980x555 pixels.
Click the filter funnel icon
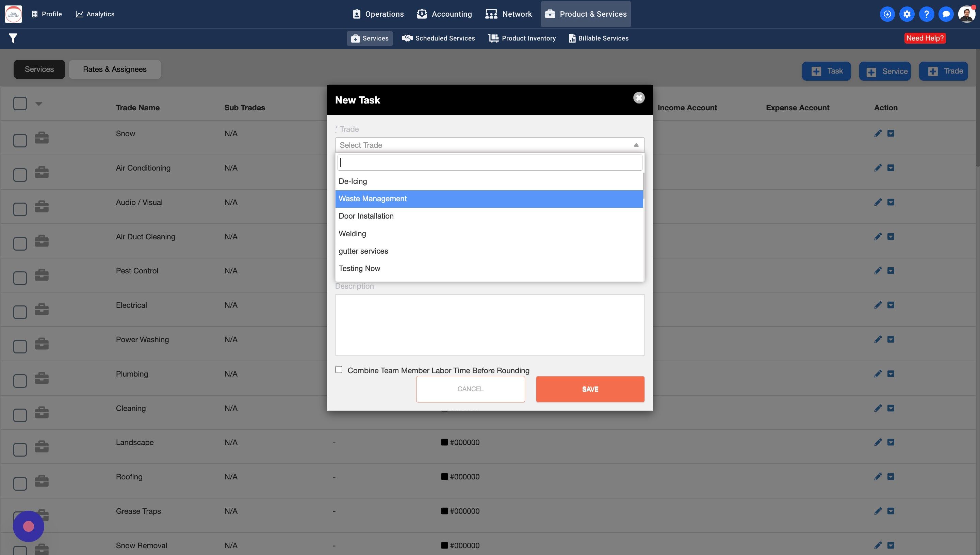(x=13, y=38)
